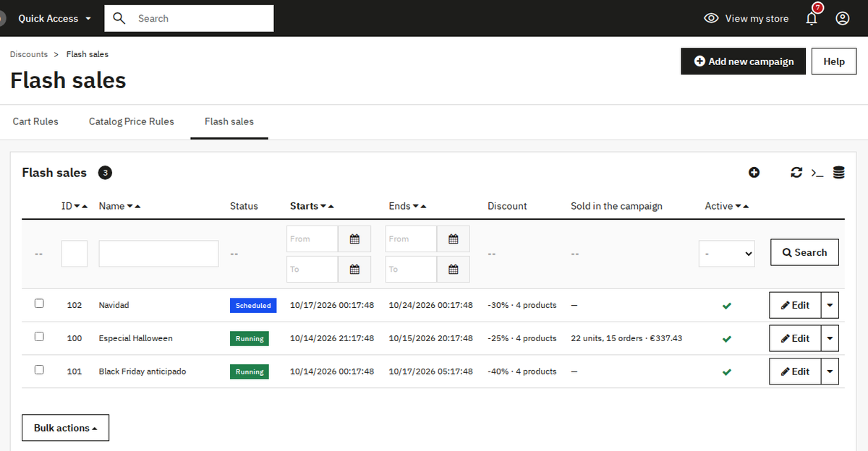
Task: Open calendar for Starts To date
Action: (354, 270)
